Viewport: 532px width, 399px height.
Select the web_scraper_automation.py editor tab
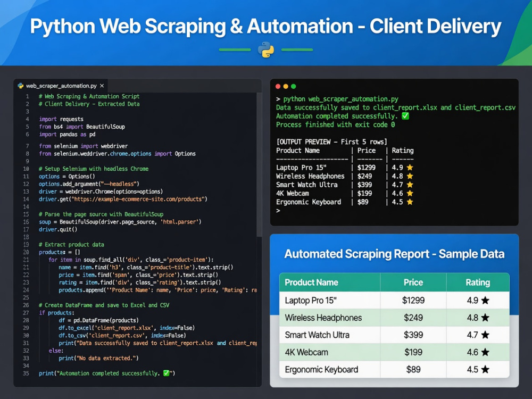point(61,86)
